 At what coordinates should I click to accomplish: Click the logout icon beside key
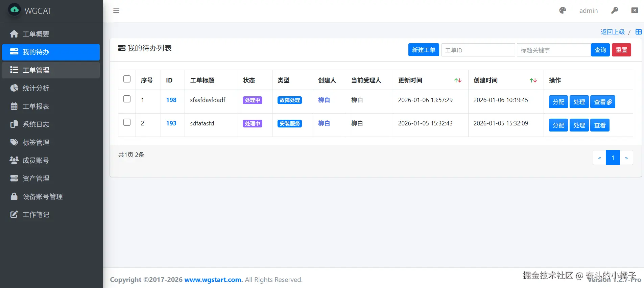click(635, 10)
